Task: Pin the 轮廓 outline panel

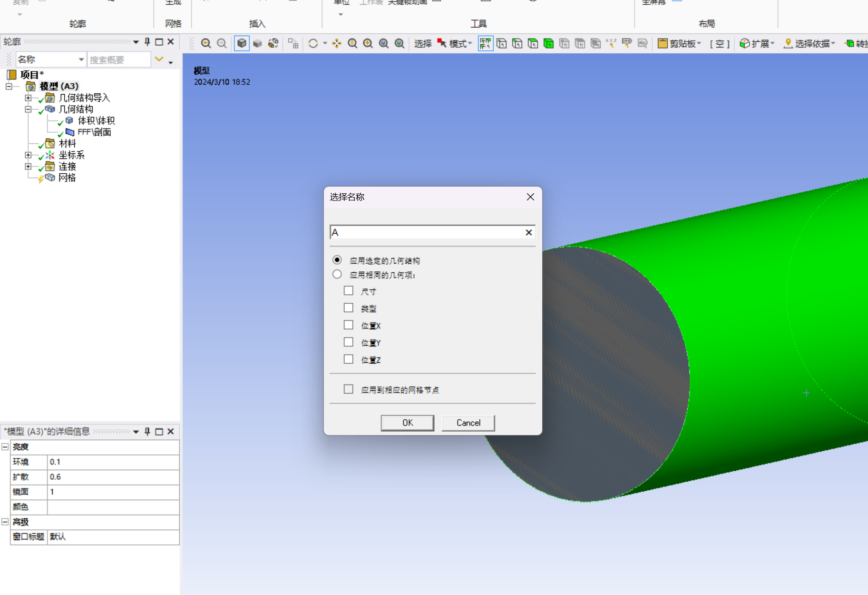Action: point(147,42)
